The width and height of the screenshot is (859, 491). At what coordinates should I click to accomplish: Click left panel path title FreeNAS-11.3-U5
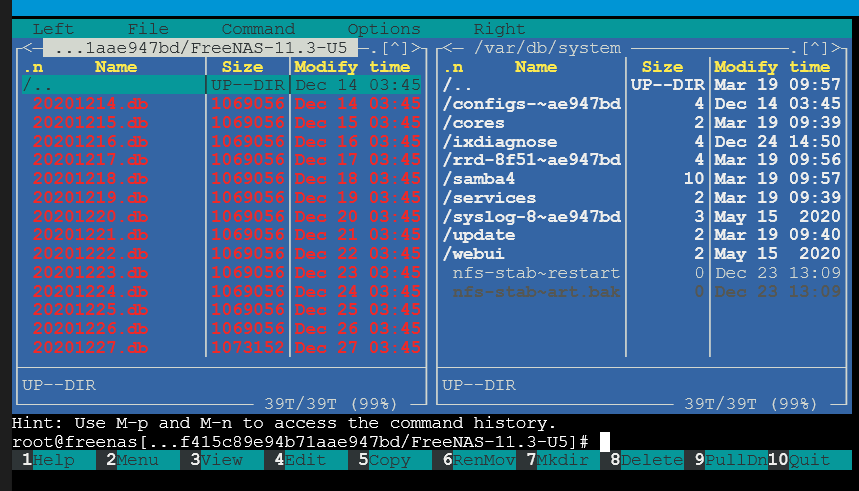[x=201, y=48]
